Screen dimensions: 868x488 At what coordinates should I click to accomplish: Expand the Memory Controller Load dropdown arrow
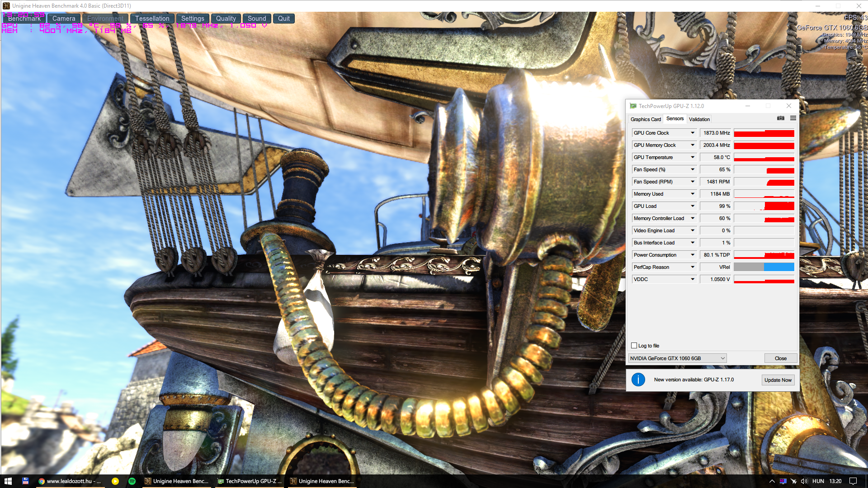(692, 218)
